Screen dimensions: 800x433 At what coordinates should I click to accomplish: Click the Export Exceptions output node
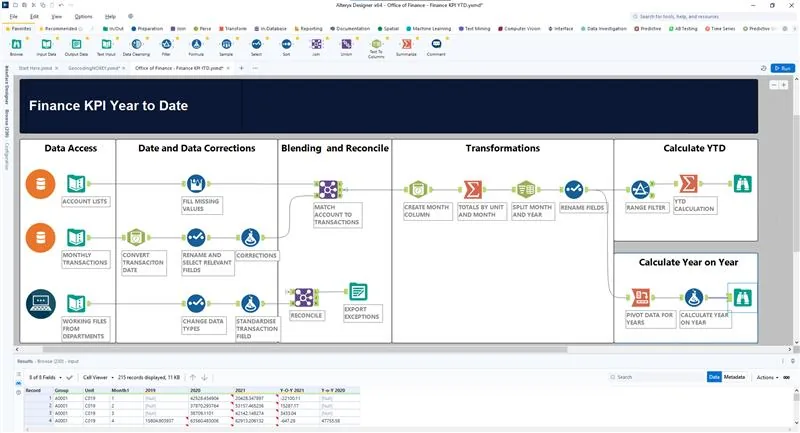(x=358, y=292)
